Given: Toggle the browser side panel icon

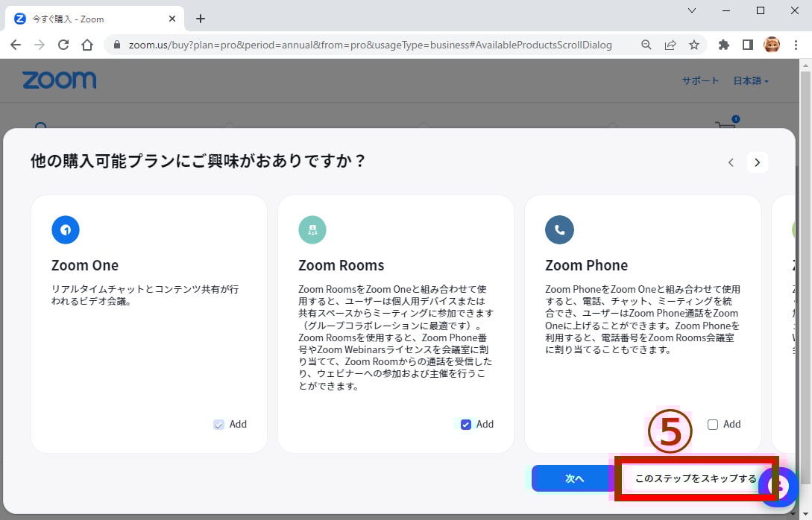Looking at the screenshot, I should pos(747,45).
